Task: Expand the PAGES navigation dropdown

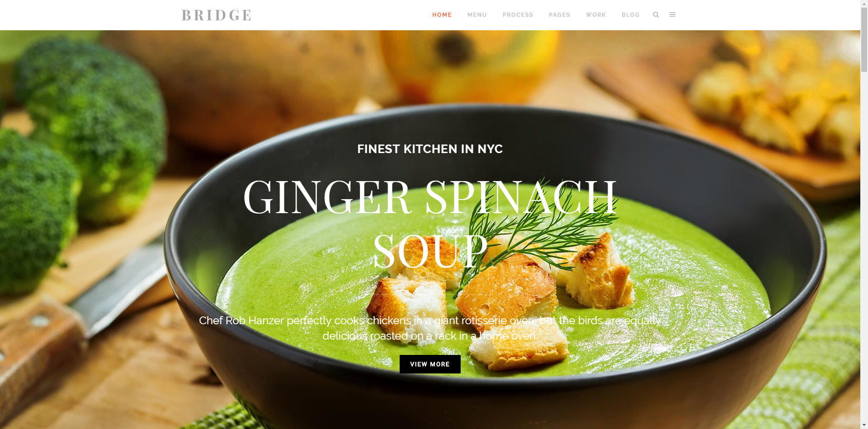Action: [559, 15]
